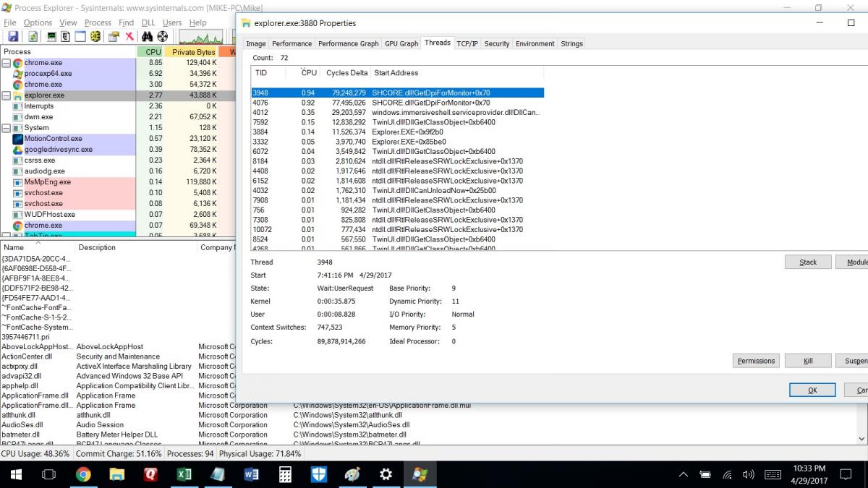Select thread row with TID 4012

(397, 113)
